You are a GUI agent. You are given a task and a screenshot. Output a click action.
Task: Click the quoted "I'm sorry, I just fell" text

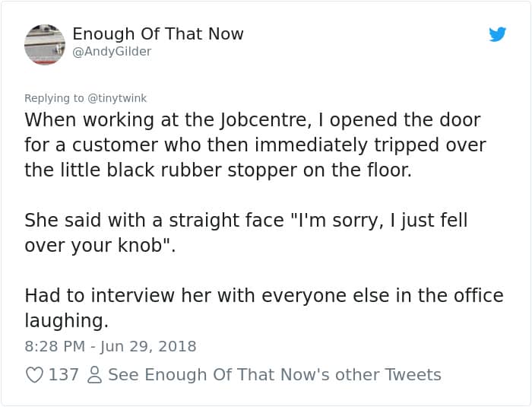386,221
